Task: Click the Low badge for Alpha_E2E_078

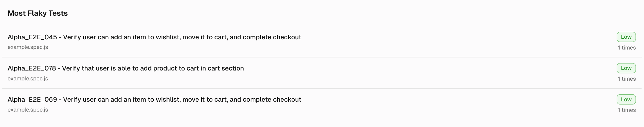Action: click(x=626, y=68)
